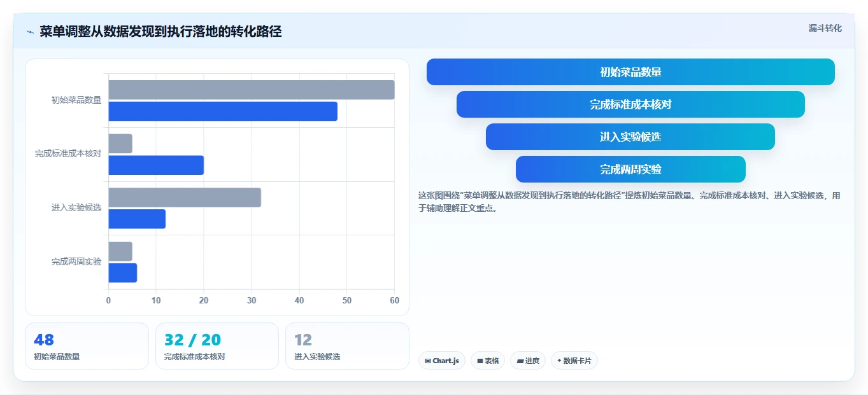The height and width of the screenshot is (395, 868).
Task: Click the 表格 tag
Action: click(x=488, y=361)
